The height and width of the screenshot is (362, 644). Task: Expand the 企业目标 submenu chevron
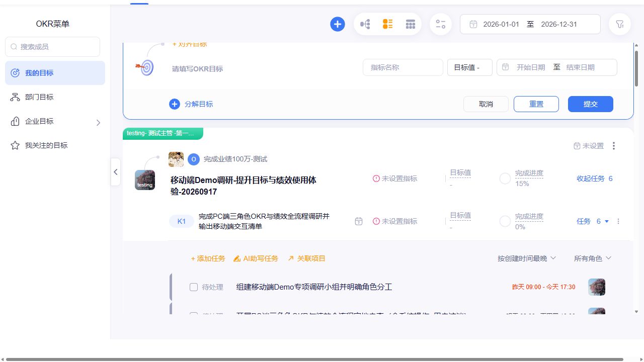click(98, 122)
